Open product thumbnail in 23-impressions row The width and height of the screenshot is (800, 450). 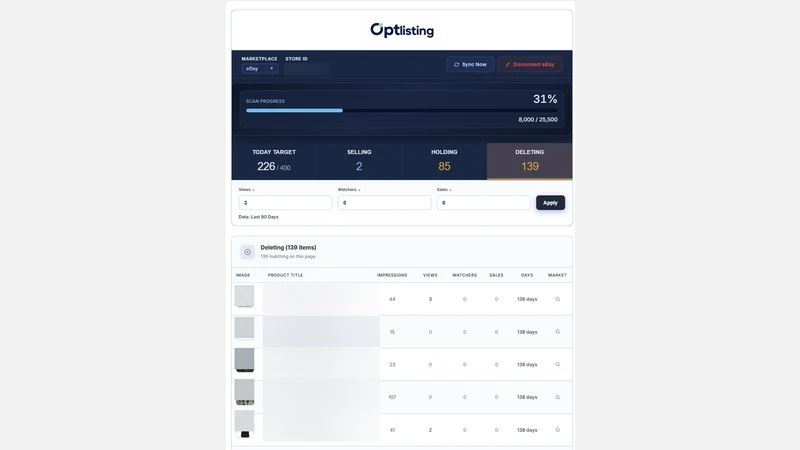click(244, 360)
